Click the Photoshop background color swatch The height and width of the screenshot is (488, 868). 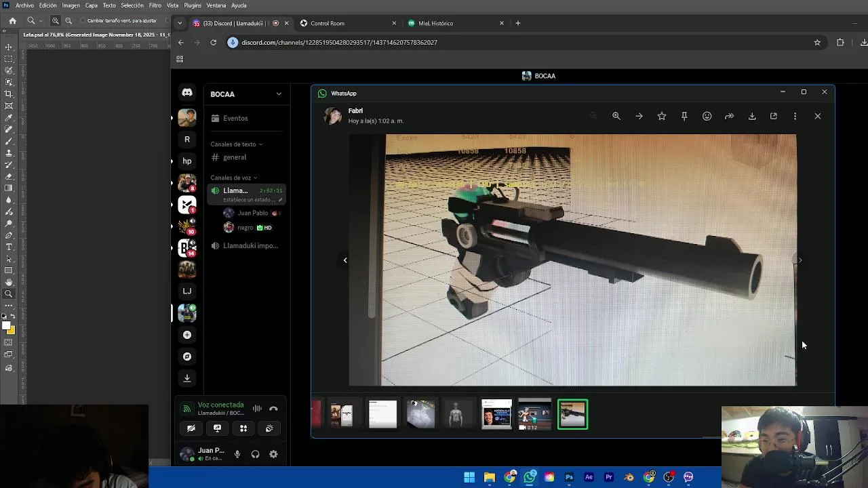click(x=12, y=331)
